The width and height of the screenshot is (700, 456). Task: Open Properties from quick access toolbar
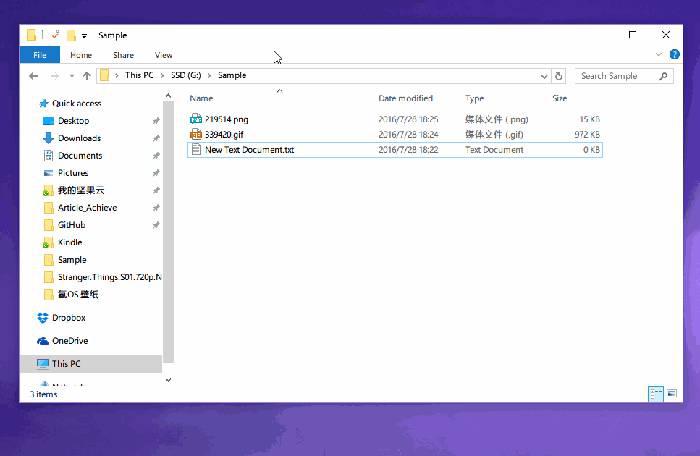(x=55, y=35)
